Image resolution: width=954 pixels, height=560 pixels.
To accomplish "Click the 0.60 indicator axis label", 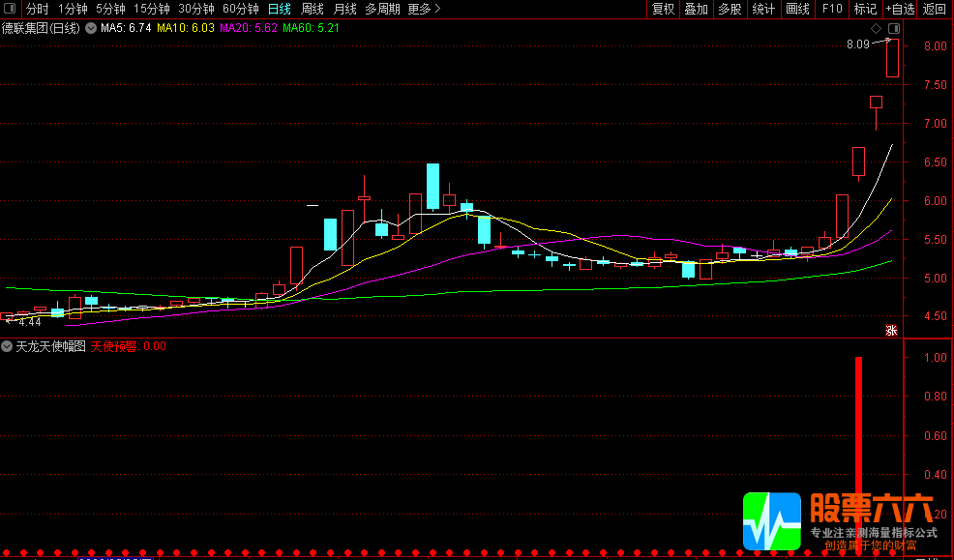I will coord(936,435).
